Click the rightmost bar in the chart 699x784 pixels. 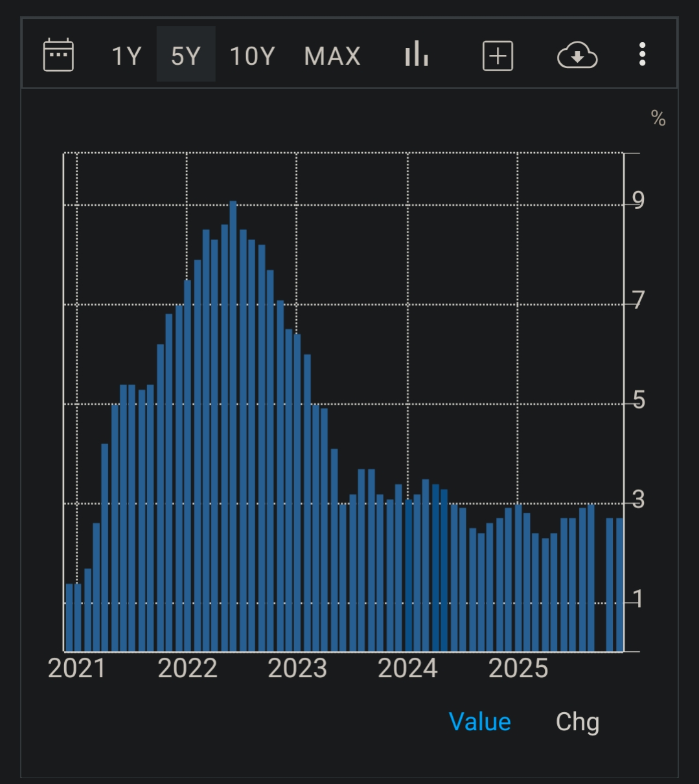(619, 584)
